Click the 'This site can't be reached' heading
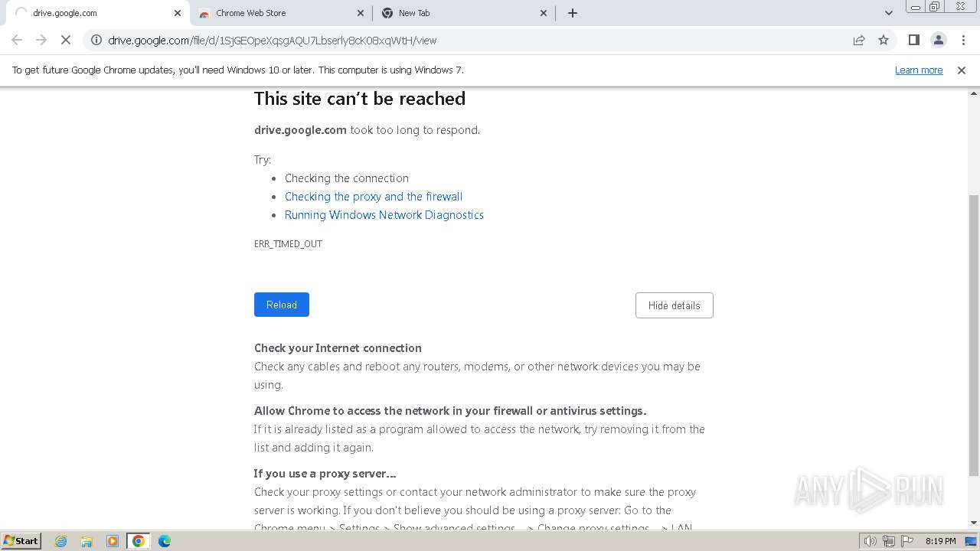980x551 pixels. 360,99
